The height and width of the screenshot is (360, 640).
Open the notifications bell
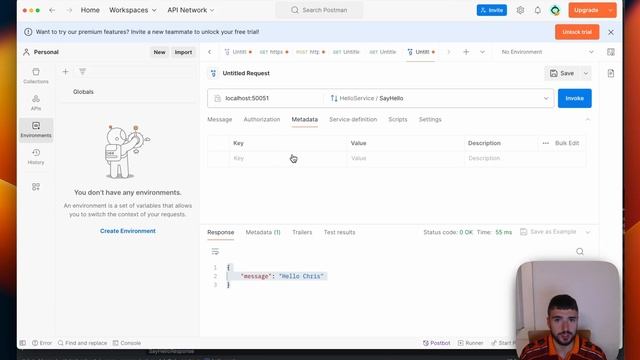[538, 10]
